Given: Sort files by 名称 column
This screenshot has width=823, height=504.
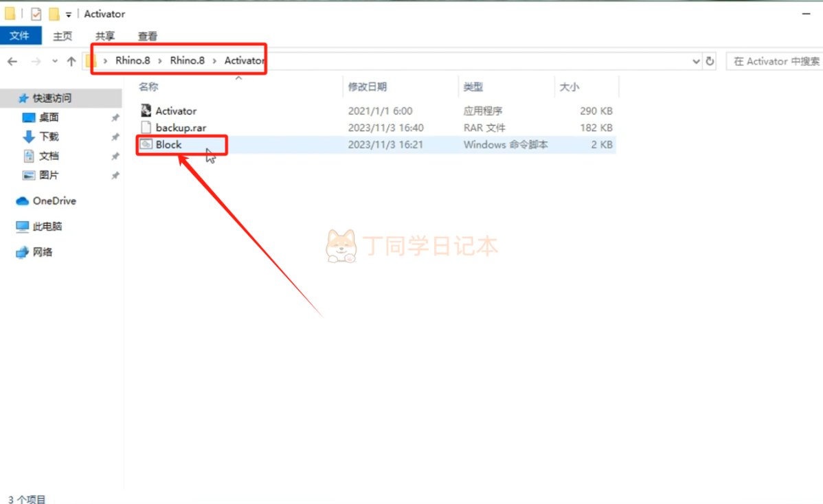Looking at the screenshot, I should tap(148, 87).
